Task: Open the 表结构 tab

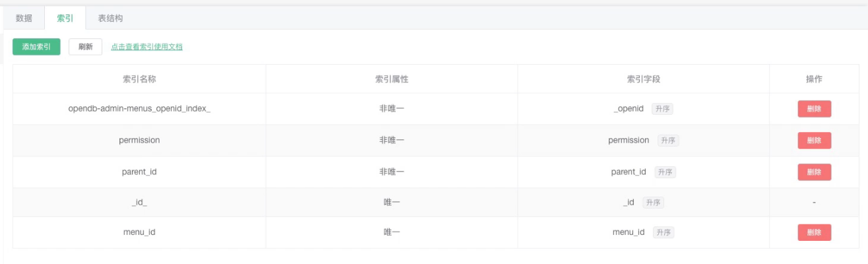Action: click(x=110, y=18)
